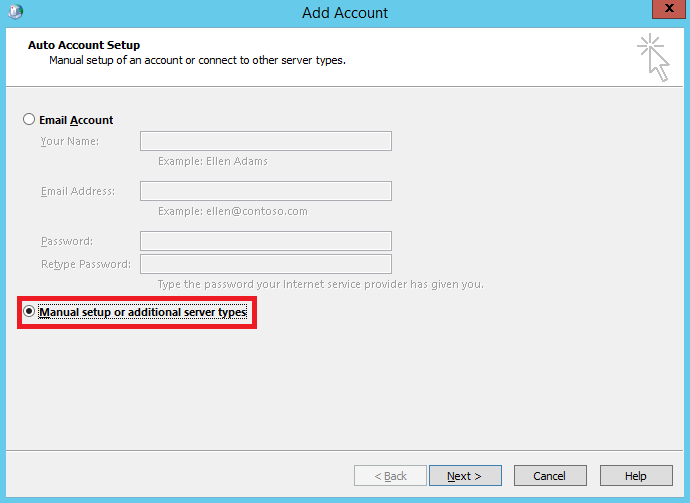
Task: Click the Password input field
Action: pyautogui.click(x=266, y=241)
